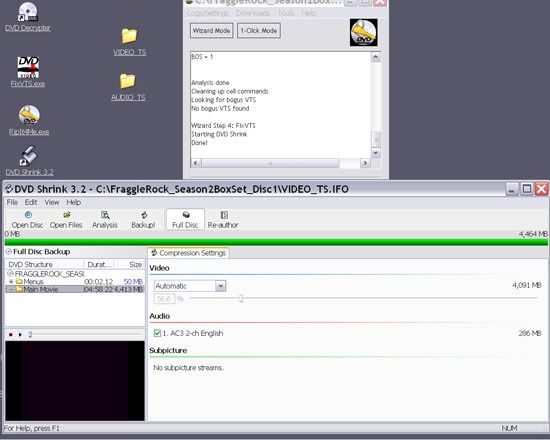
Task: Click the DVD Structure column header
Action: (45, 264)
